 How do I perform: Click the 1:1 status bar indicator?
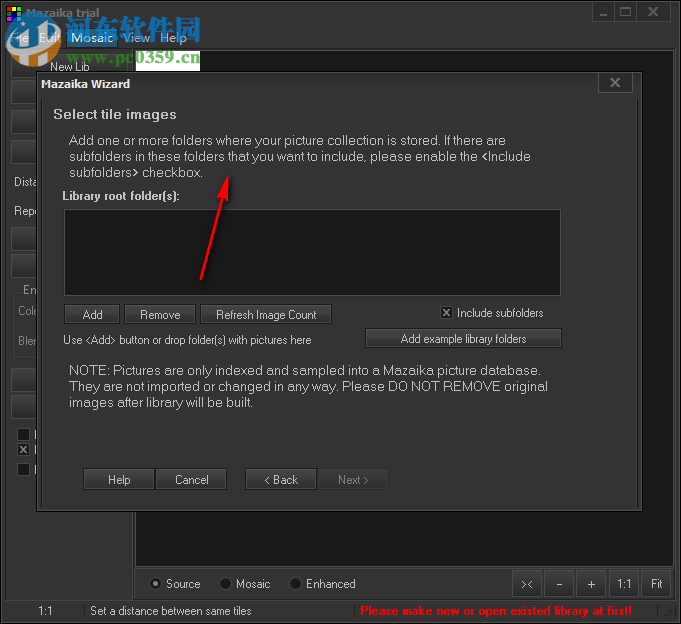click(x=45, y=611)
